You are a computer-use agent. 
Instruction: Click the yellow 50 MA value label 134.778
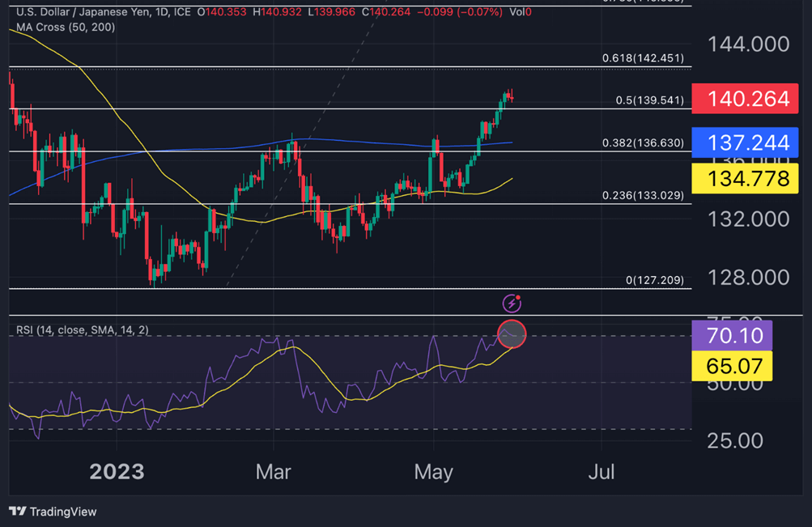pyautogui.click(x=745, y=179)
